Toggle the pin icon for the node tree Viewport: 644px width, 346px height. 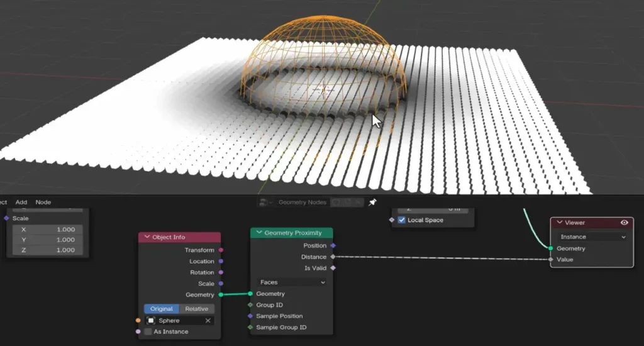point(372,202)
